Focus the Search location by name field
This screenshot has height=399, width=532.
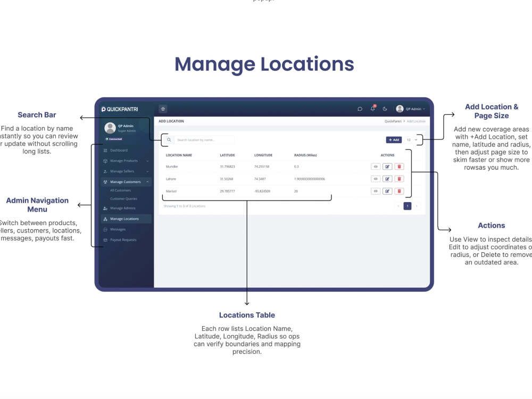click(204, 140)
